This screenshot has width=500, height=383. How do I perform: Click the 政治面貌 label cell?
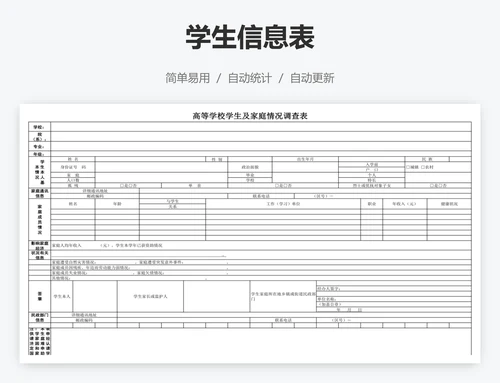(x=250, y=167)
